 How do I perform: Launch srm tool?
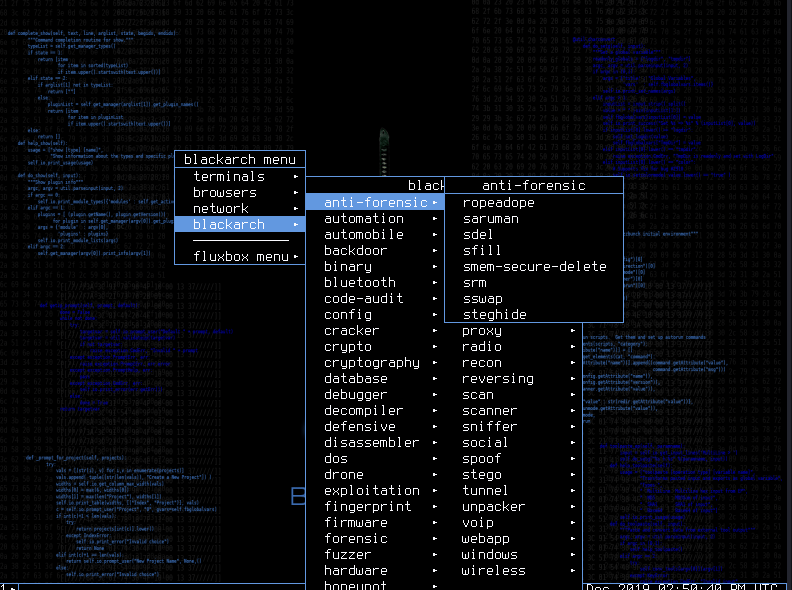tap(534, 283)
